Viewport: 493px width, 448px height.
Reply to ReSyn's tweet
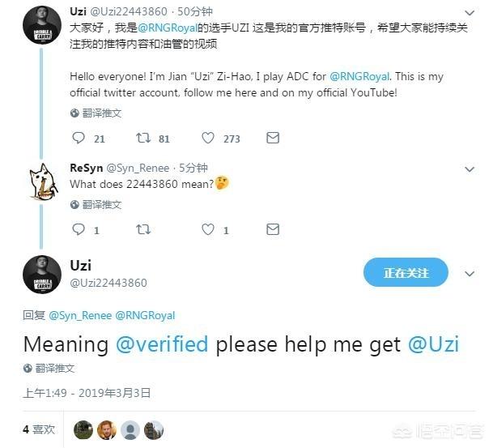[x=79, y=229]
